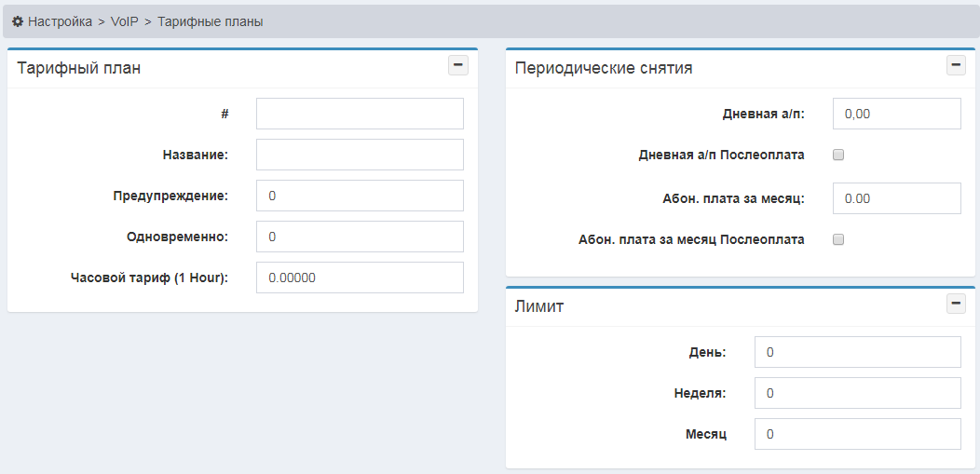This screenshot has height=474, width=980.
Task: Toggle Абон. плата за месяц Послеоплата checkbox
Action: (837, 239)
